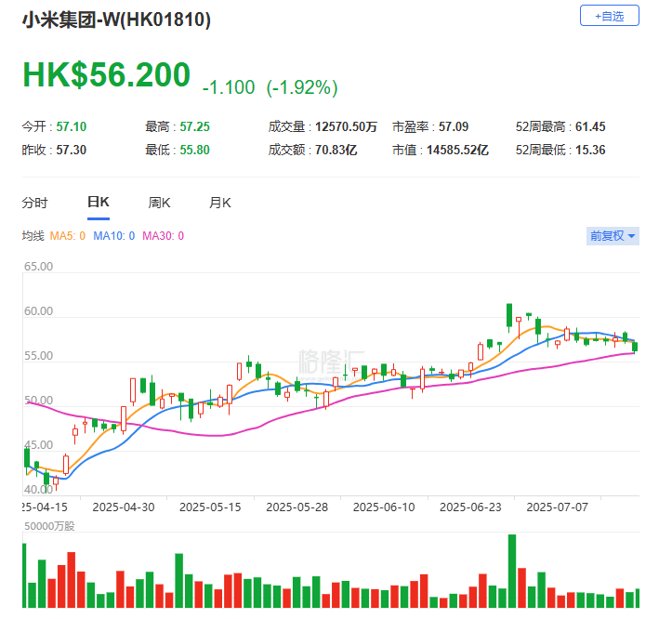672x619 pixels.
Task: Click the percent change (-1.92%)
Action: click(x=302, y=87)
